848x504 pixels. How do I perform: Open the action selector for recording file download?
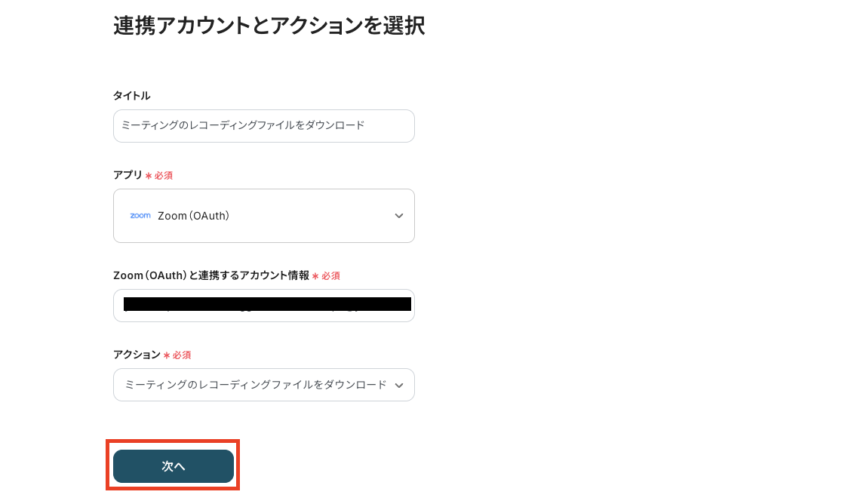coord(263,385)
